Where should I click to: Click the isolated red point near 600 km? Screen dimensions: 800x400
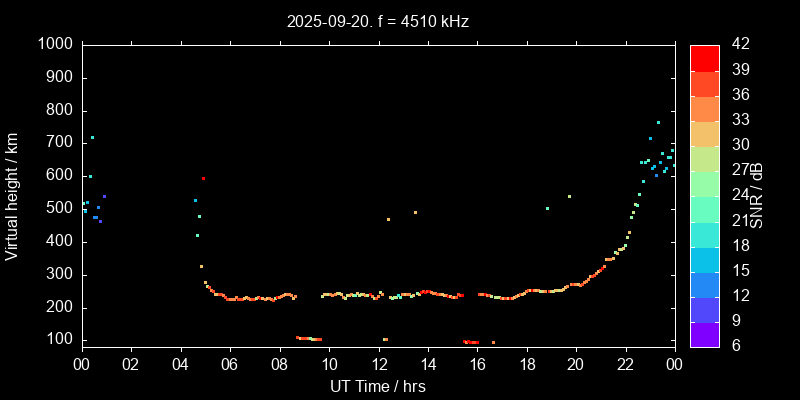coord(203,178)
